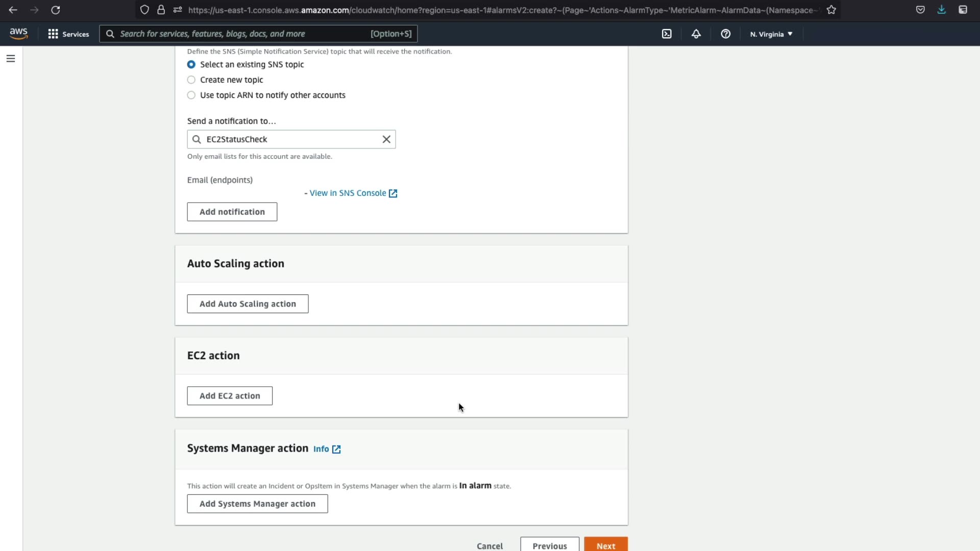Open the notifications bell icon

(x=696, y=34)
